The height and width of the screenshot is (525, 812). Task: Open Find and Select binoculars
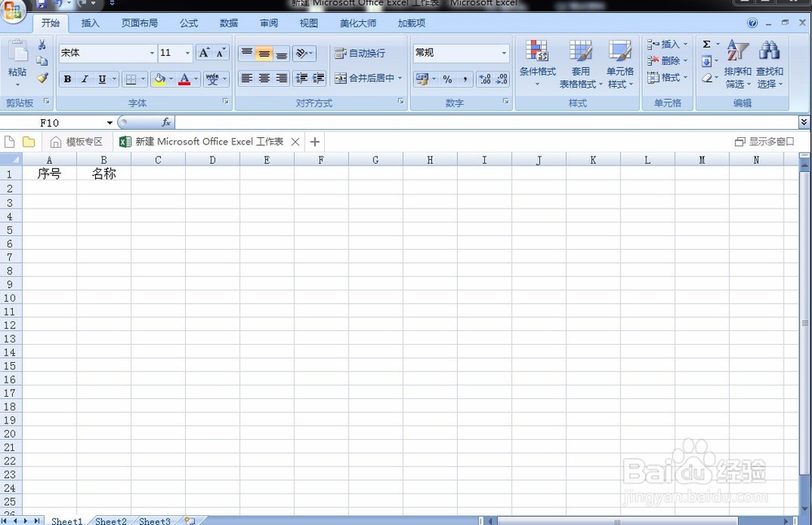(x=770, y=63)
